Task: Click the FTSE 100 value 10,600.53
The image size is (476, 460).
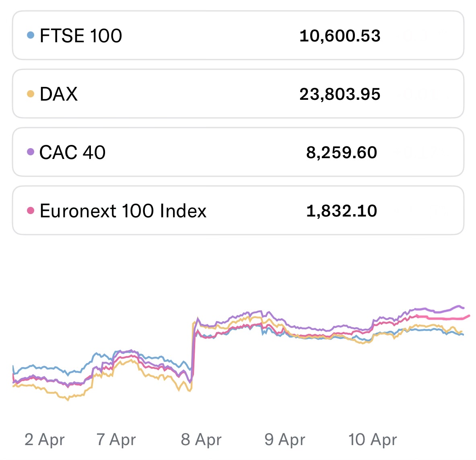Action: pos(340,36)
